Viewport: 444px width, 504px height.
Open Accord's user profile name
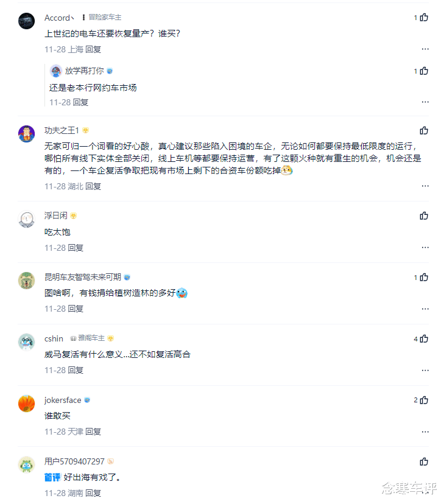[x=57, y=18]
